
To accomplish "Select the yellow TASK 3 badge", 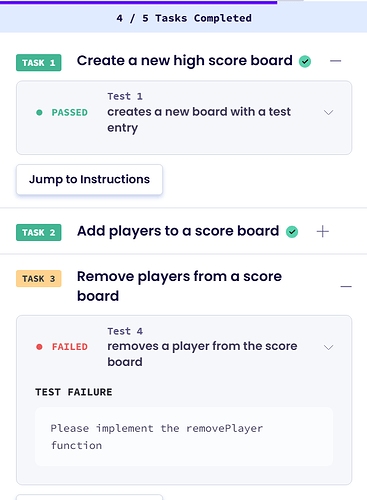I will click(x=39, y=278).
